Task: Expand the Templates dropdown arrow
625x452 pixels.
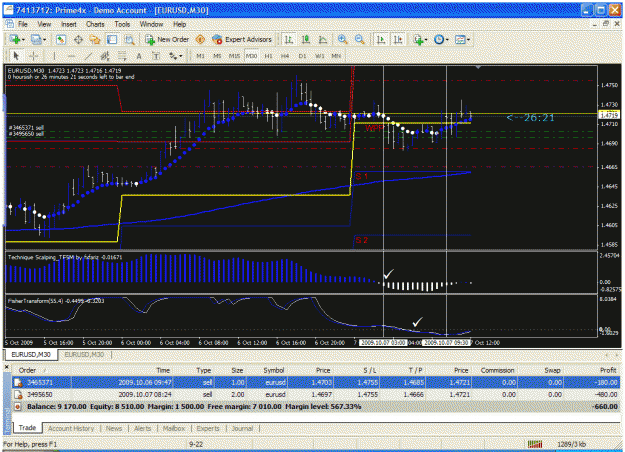Action: coord(468,40)
